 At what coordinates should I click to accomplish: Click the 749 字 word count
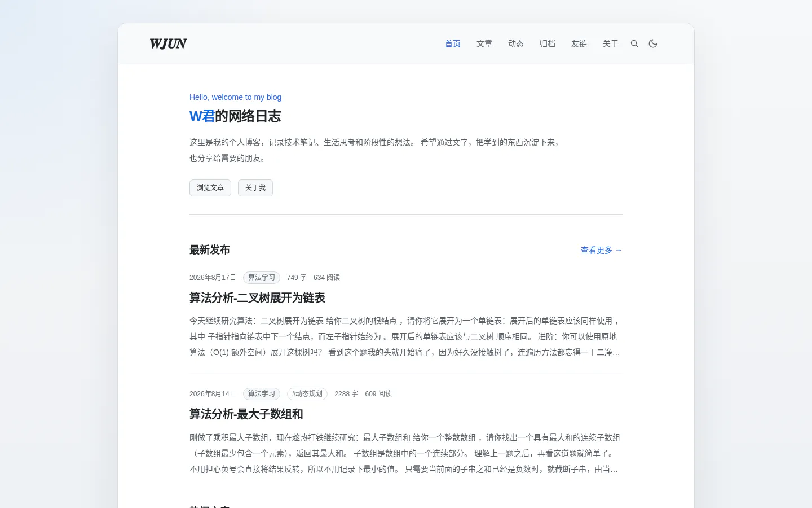coord(297,277)
